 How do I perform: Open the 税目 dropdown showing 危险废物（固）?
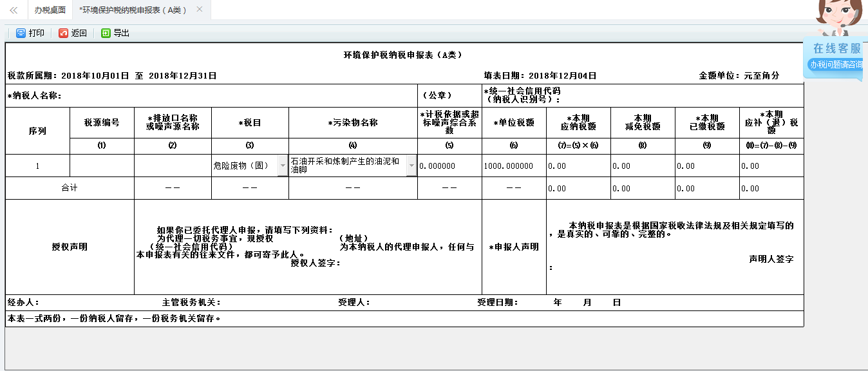click(283, 165)
